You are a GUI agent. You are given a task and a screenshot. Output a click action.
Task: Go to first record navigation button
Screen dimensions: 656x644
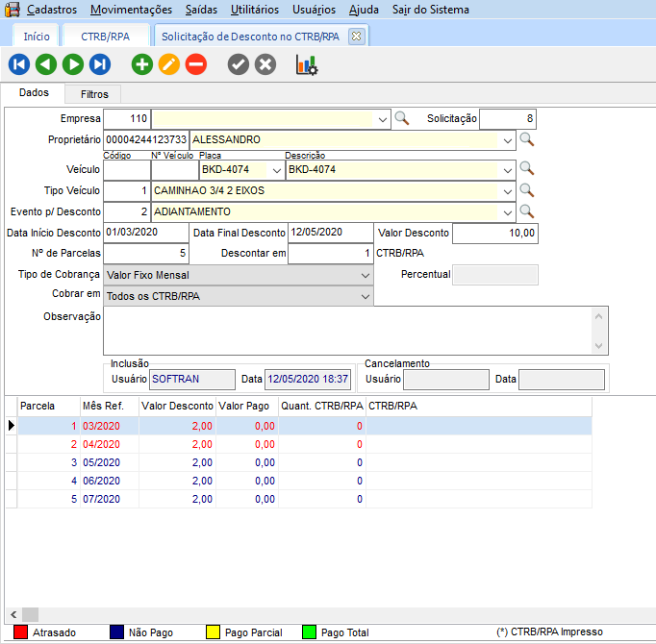click(18, 64)
